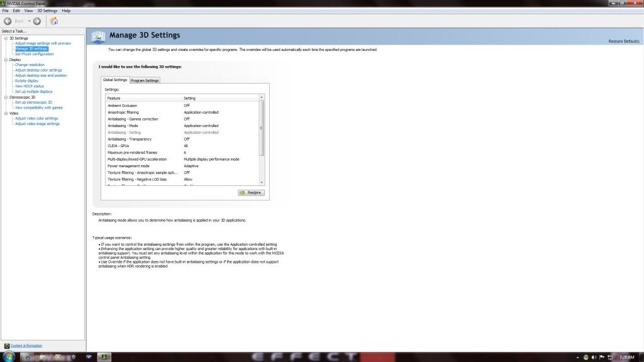Click the Setting column header
644x362 pixels.
pyautogui.click(x=221, y=98)
